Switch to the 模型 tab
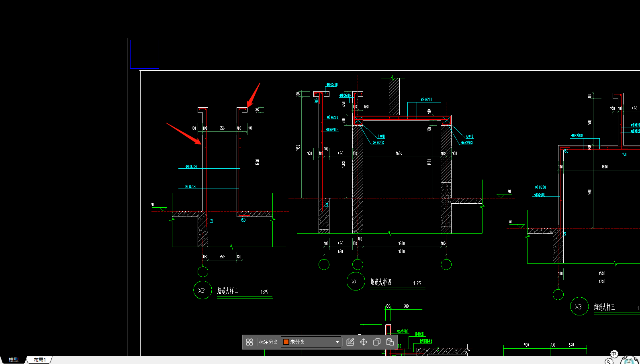The height and width of the screenshot is (364, 640). click(x=14, y=360)
